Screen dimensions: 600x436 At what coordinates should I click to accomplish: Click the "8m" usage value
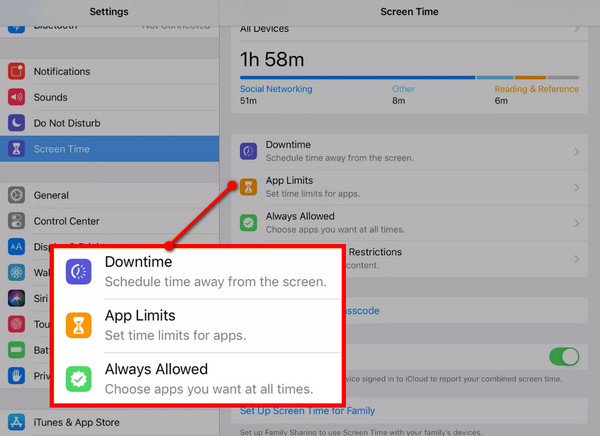click(x=398, y=101)
